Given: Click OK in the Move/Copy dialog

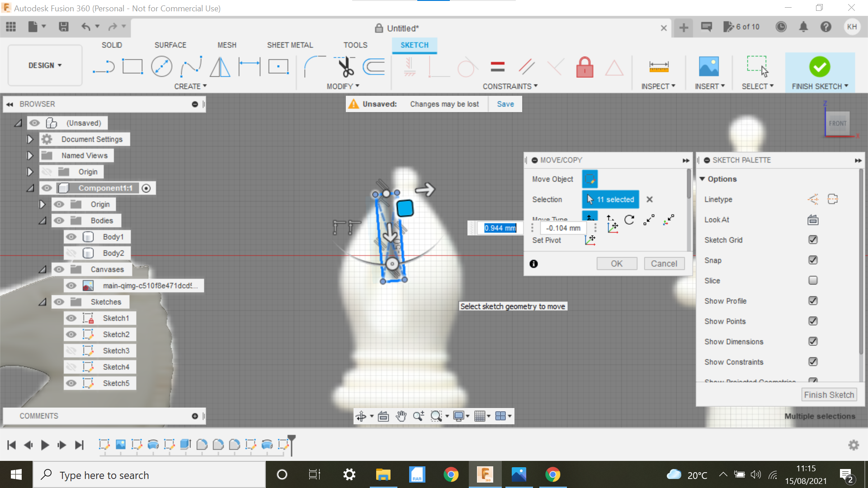Looking at the screenshot, I should tap(617, 263).
